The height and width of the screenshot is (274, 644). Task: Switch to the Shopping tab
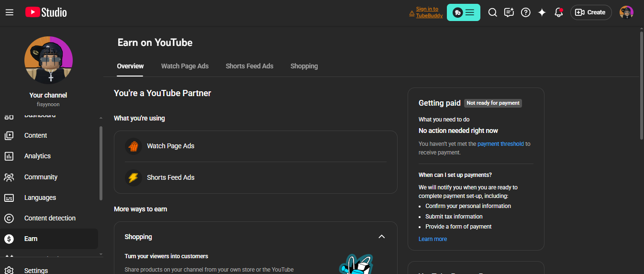[x=304, y=66]
